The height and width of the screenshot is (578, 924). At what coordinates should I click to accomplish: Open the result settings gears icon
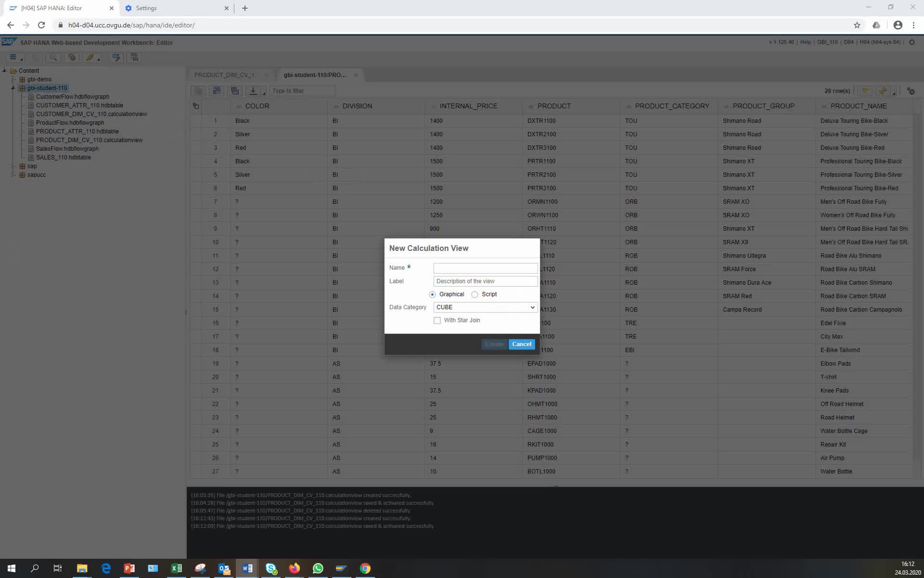pos(911,91)
